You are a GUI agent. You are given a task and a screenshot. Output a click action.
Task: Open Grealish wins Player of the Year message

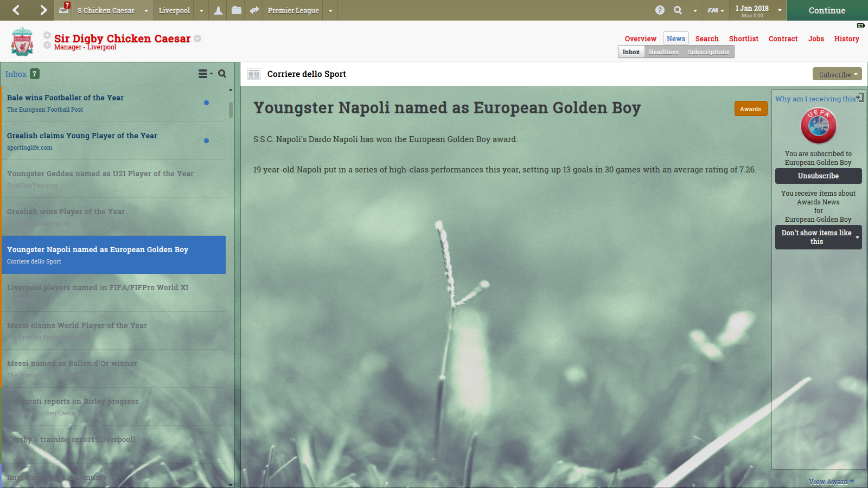(x=114, y=217)
